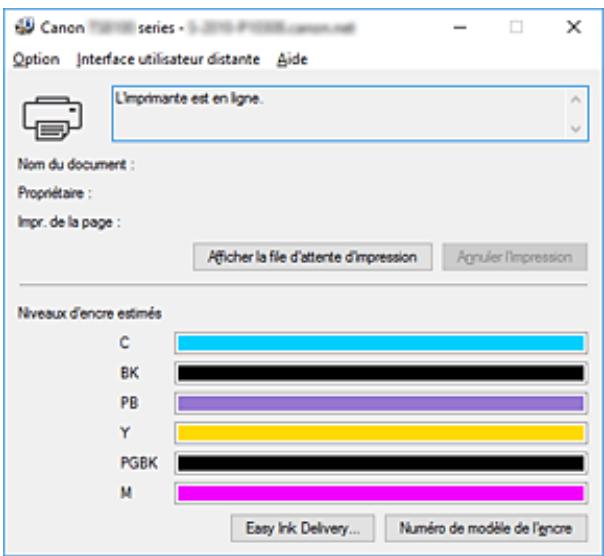
Task: Click the 'PGBK' ink label
Action: point(139,463)
